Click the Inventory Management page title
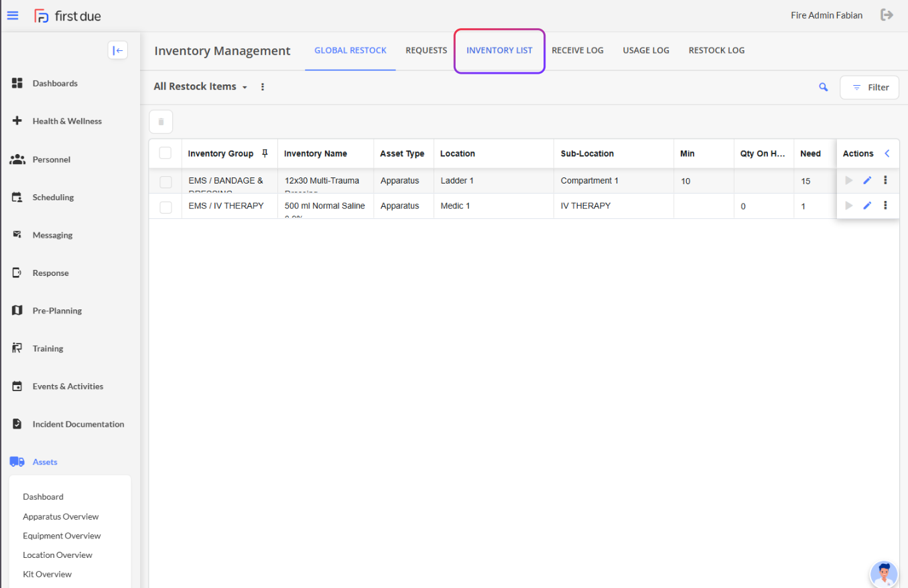 222,51
